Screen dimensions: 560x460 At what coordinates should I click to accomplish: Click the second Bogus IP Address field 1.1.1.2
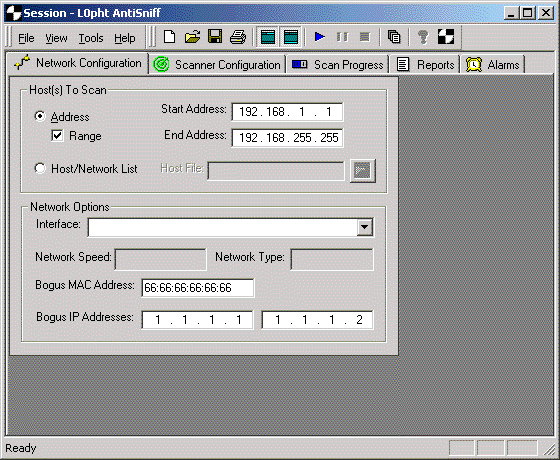[x=318, y=320]
